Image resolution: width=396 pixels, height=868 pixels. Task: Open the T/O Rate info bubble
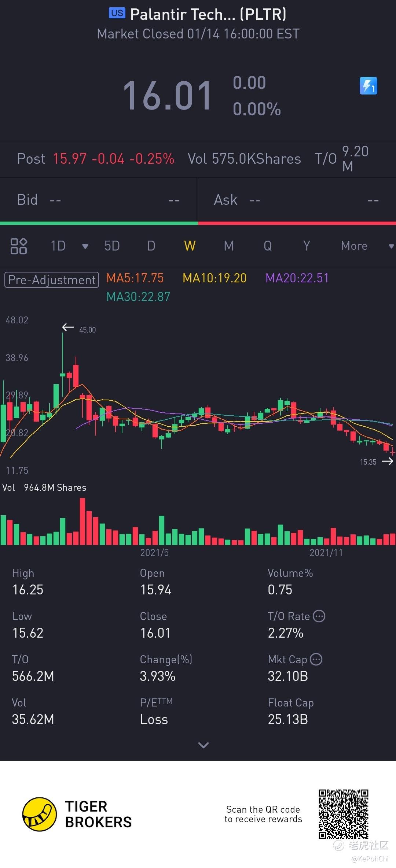(x=319, y=616)
